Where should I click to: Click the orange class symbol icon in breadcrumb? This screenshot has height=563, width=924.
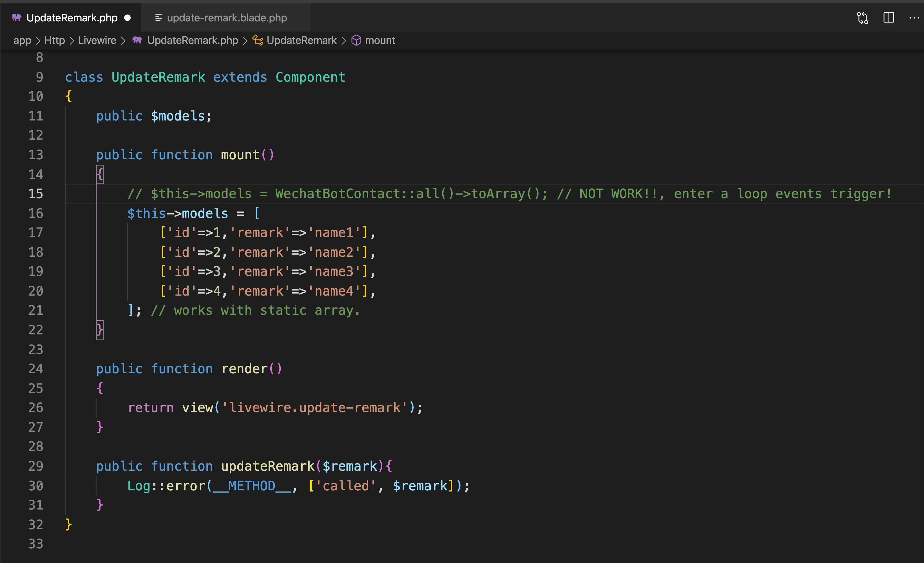[x=257, y=40]
